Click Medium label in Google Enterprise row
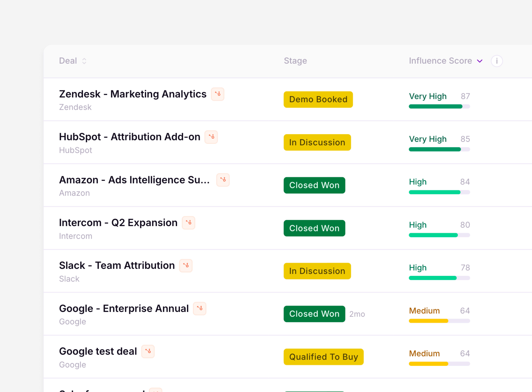This screenshot has height=392, width=532. (x=424, y=311)
